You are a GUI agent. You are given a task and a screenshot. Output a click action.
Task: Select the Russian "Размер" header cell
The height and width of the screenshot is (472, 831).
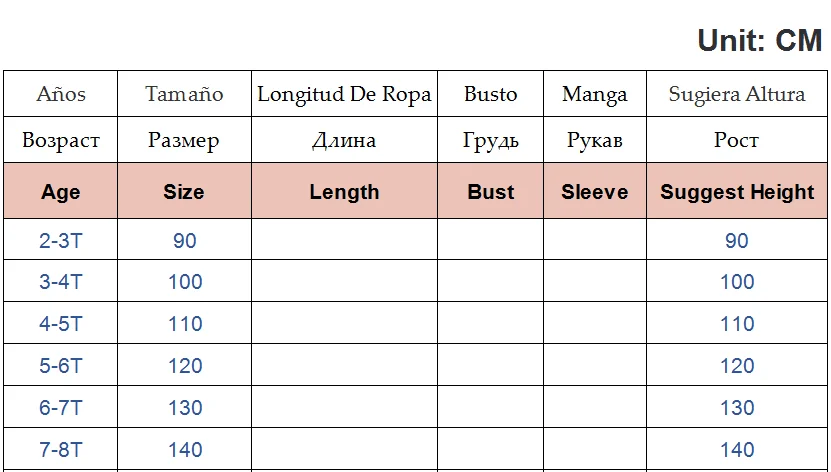click(184, 141)
